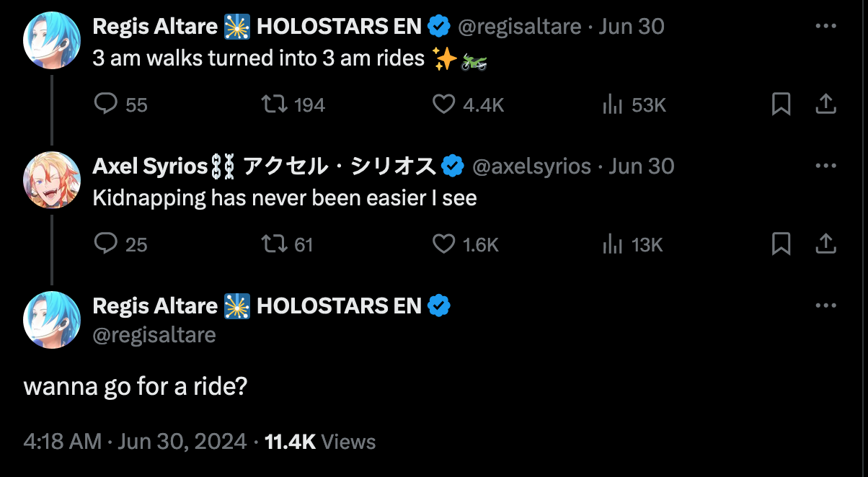Bookmark Axel Syrios's reply
Image resolution: width=868 pixels, height=477 pixels.
coord(781,244)
